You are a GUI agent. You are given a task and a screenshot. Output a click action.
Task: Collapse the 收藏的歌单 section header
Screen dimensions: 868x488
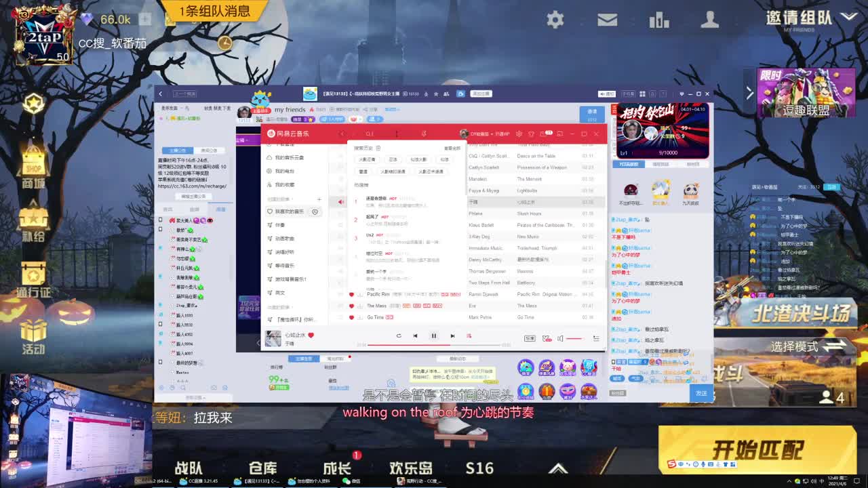click(279, 307)
